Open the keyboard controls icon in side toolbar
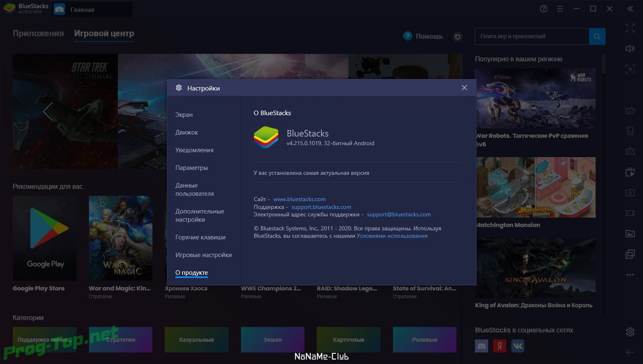 (630, 110)
